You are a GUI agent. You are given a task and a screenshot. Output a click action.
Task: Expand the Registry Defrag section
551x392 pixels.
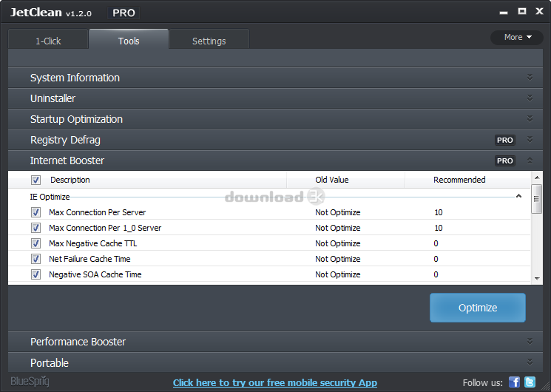tap(275, 140)
